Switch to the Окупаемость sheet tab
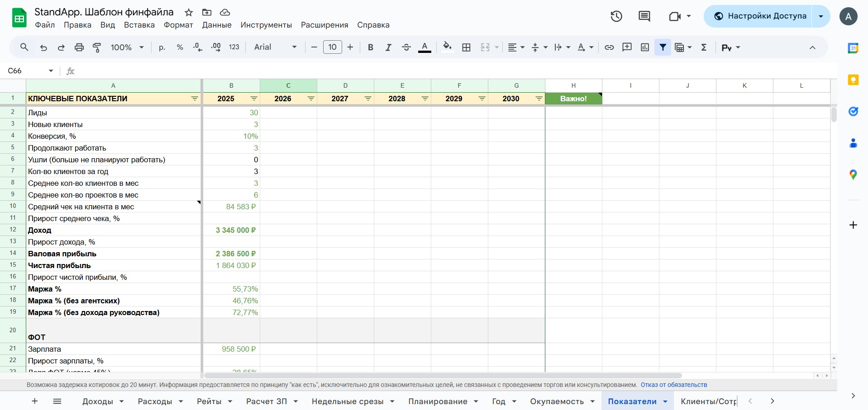This screenshot has height=410, width=868. (x=557, y=401)
